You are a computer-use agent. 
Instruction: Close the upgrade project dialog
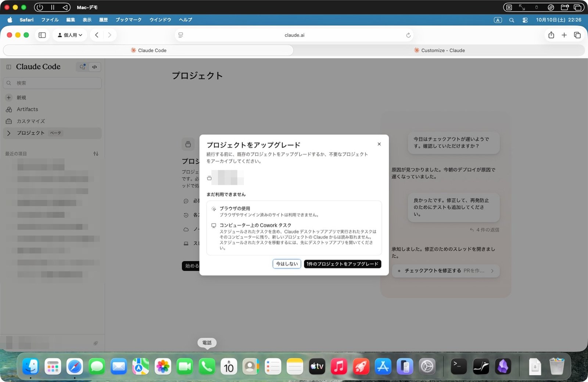tap(379, 144)
